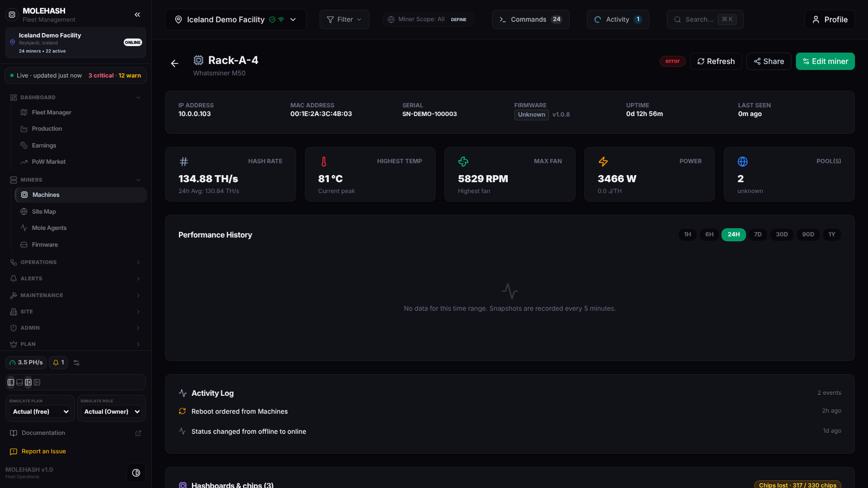
Task: Collapse the Dashboard section chevron
Action: 138,98
